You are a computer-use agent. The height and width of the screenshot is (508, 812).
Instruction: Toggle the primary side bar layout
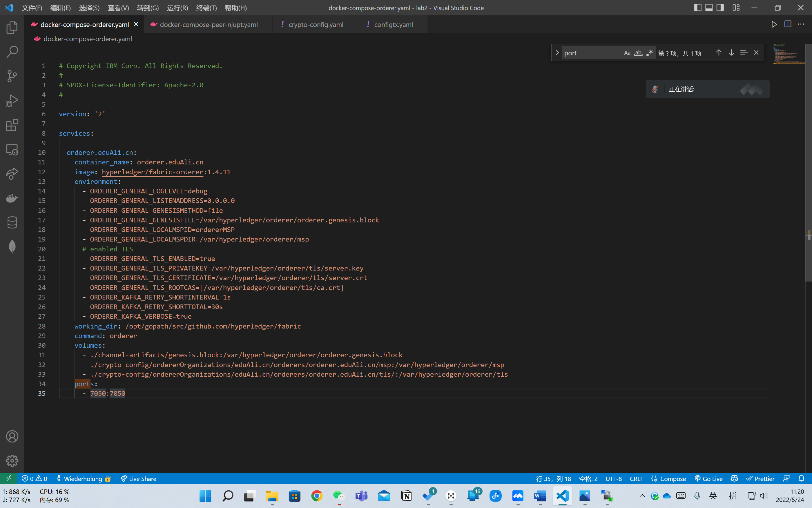[x=698, y=7]
